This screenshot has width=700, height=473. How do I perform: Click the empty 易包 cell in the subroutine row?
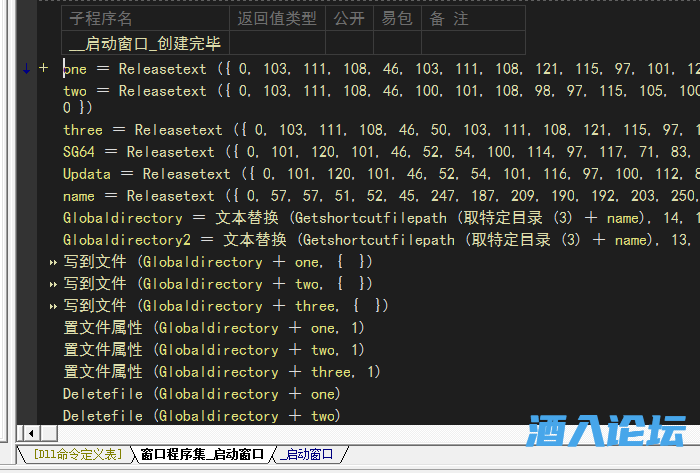397,43
